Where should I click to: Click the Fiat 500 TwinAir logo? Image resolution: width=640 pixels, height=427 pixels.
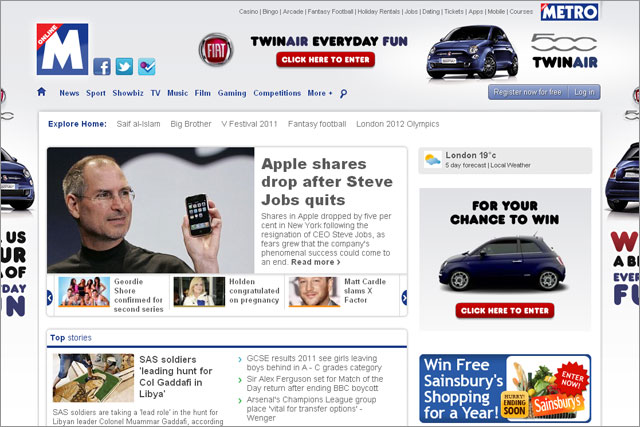[564, 51]
